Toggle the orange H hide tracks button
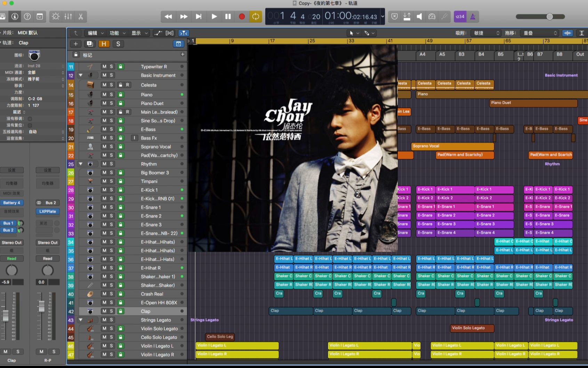588x368 pixels. tap(104, 44)
